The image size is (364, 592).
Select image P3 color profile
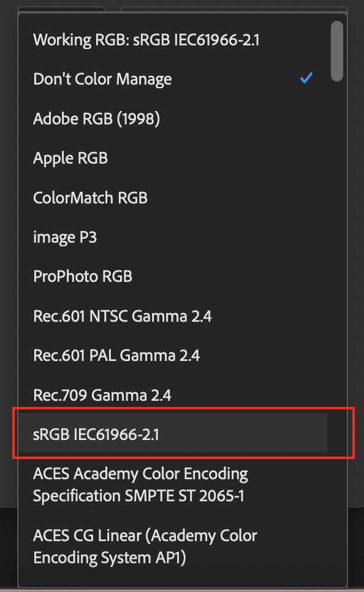(x=173, y=237)
